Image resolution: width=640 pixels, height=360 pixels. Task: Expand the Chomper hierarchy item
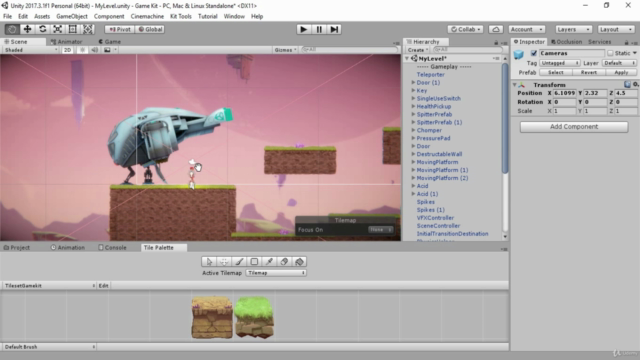413,130
